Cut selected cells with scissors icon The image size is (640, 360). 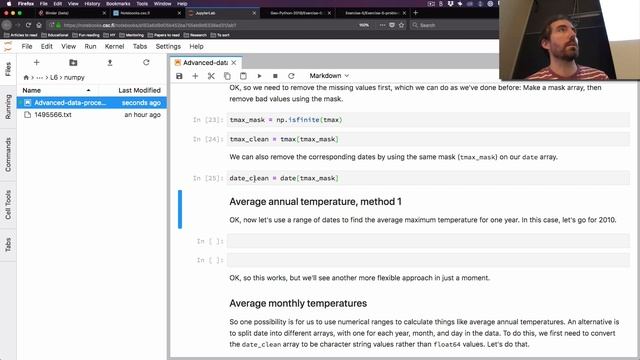211,76
